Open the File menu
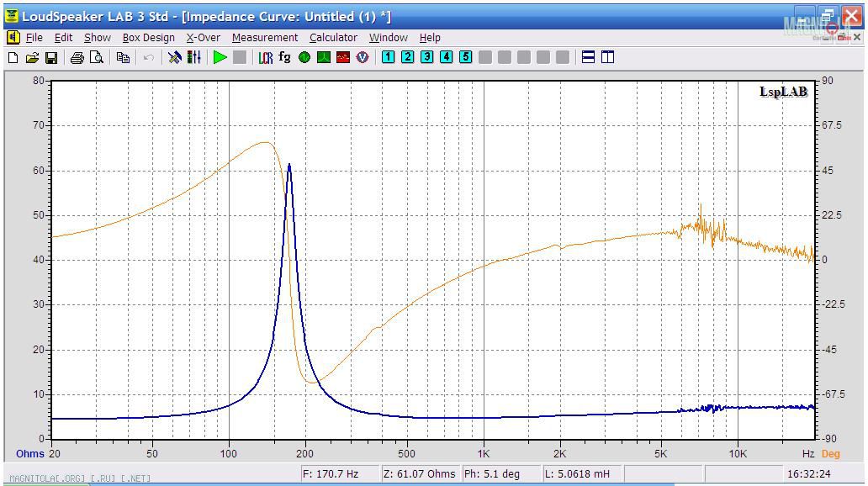The image size is (868, 486). click(x=34, y=38)
